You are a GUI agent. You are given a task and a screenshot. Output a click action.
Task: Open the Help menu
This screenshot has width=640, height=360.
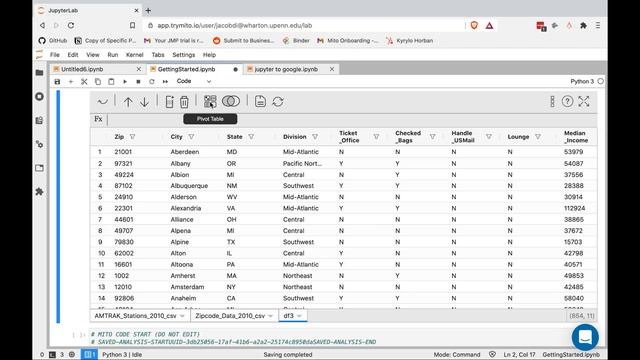pyautogui.click(x=209, y=55)
